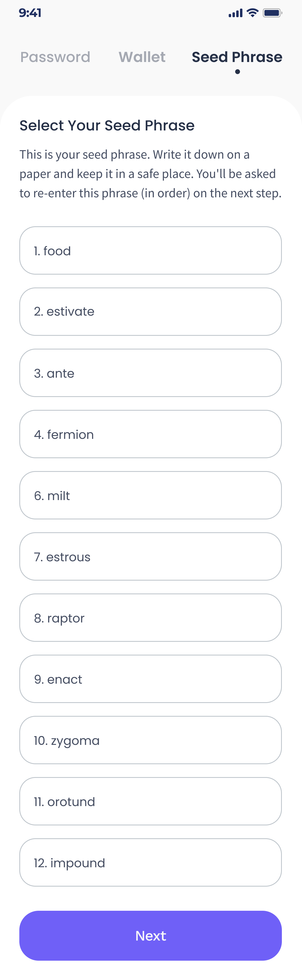Screen dimensions: 302x980
Task: Select seed word 10 zygoma
Action: [x=151, y=740]
